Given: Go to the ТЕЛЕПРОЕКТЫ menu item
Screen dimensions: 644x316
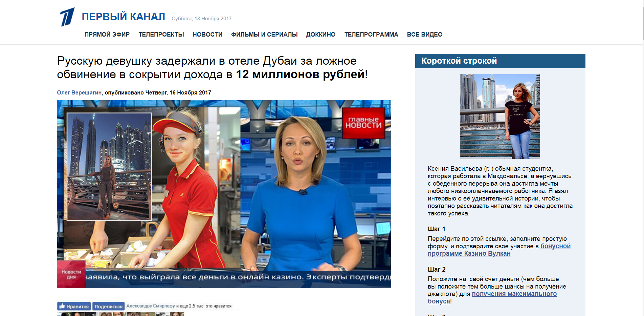Looking at the screenshot, I should pyautogui.click(x=161, y=35).
